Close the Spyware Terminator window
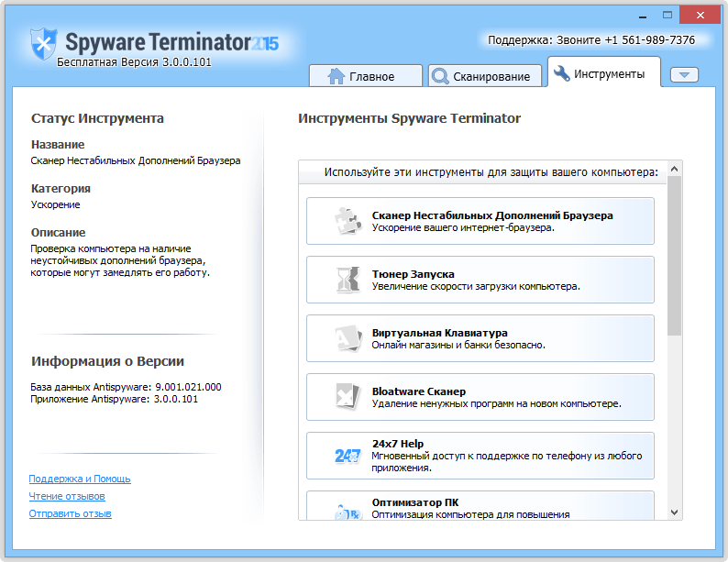Viewport: 728px width, 562px height. [700, 16]
